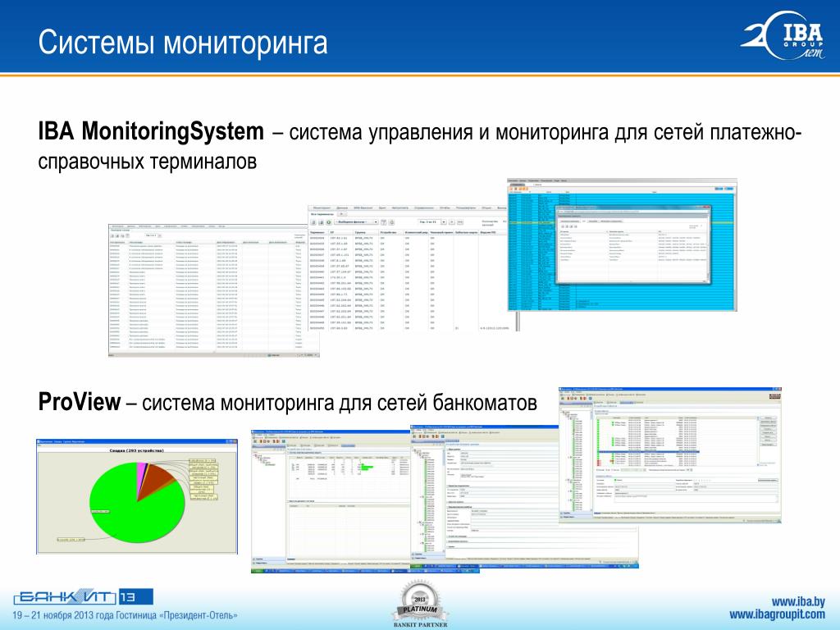Open the www.iba.by link

[797, 602]
